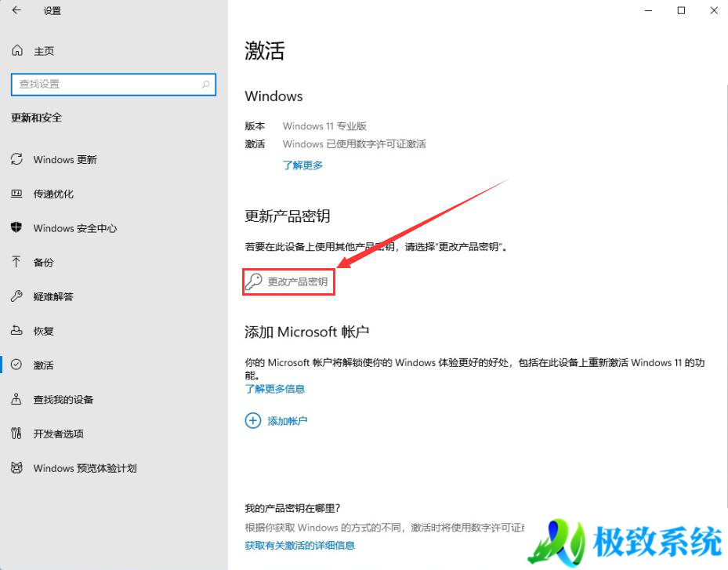Select the 传递优化 icon
Viewport: 728px width, 570px height.
(x=16, y=194)
